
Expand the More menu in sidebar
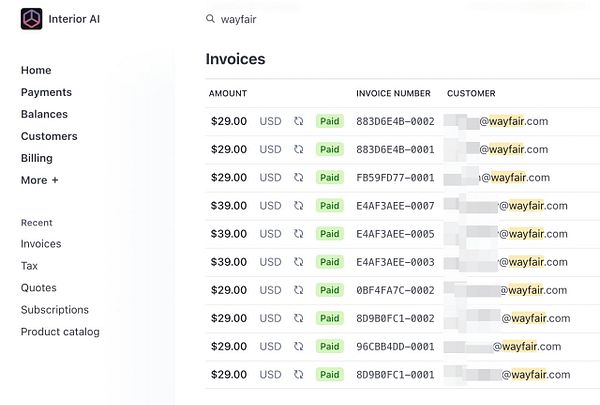[40, 180]
